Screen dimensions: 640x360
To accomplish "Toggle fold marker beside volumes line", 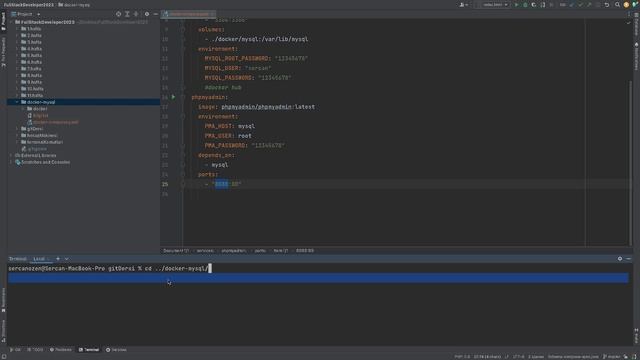I will click(183, 30).
